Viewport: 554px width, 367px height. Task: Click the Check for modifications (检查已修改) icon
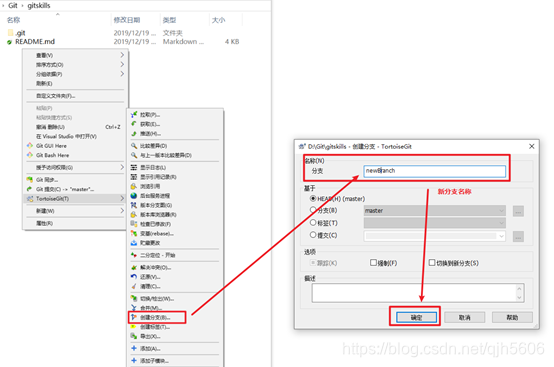pos(134,224)
